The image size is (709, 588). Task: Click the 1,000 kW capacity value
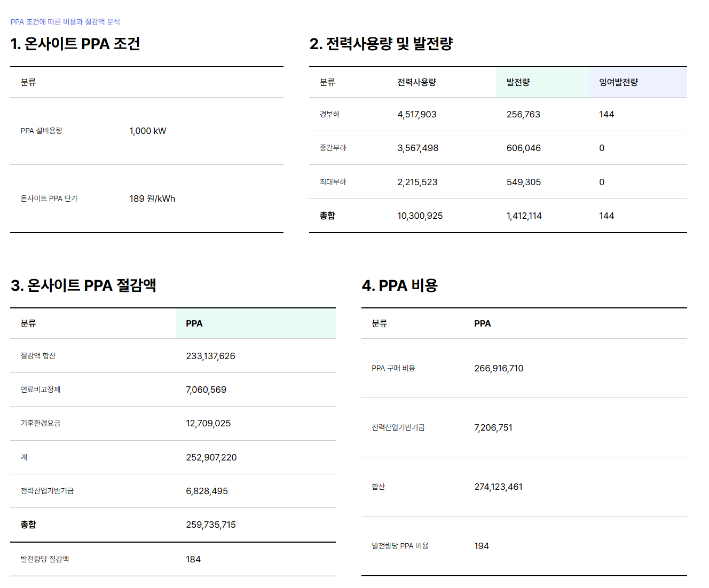(147, 131)
